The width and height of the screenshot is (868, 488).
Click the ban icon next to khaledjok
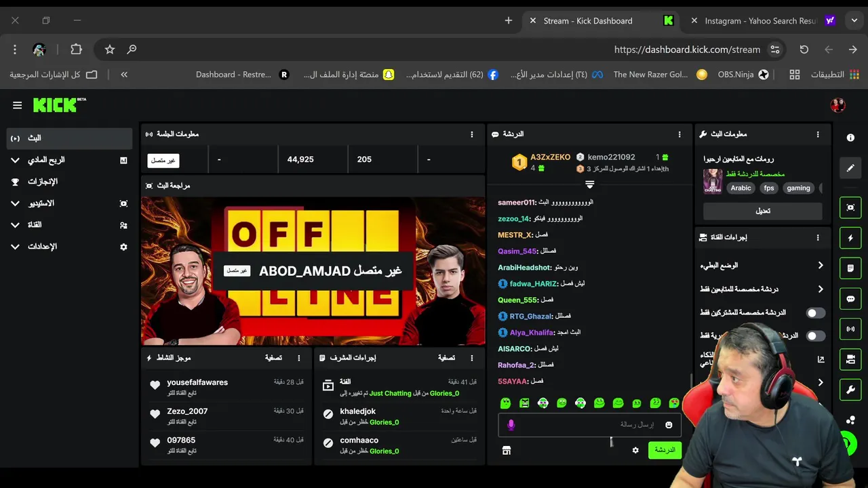click(328, 414)
